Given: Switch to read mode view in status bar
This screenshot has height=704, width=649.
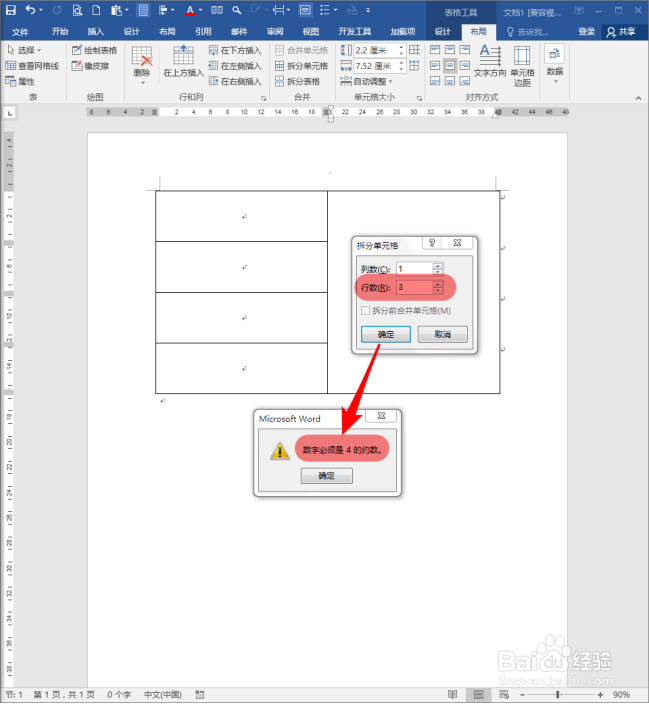Looking at the screenshot, I should (x=453, y=695).
